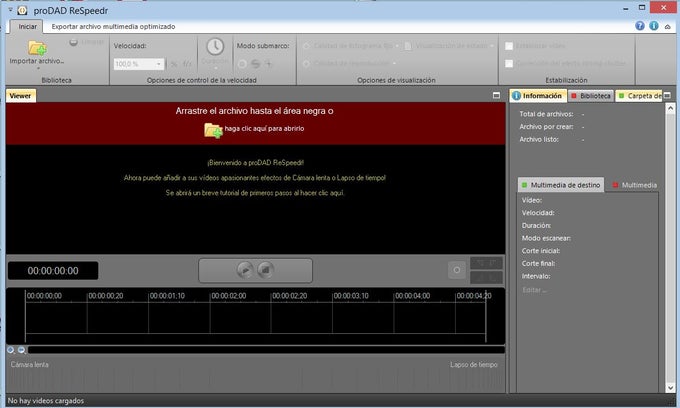Click the play button in the viewer
Screen dimensions: 680x408
(x=245, y=270)
